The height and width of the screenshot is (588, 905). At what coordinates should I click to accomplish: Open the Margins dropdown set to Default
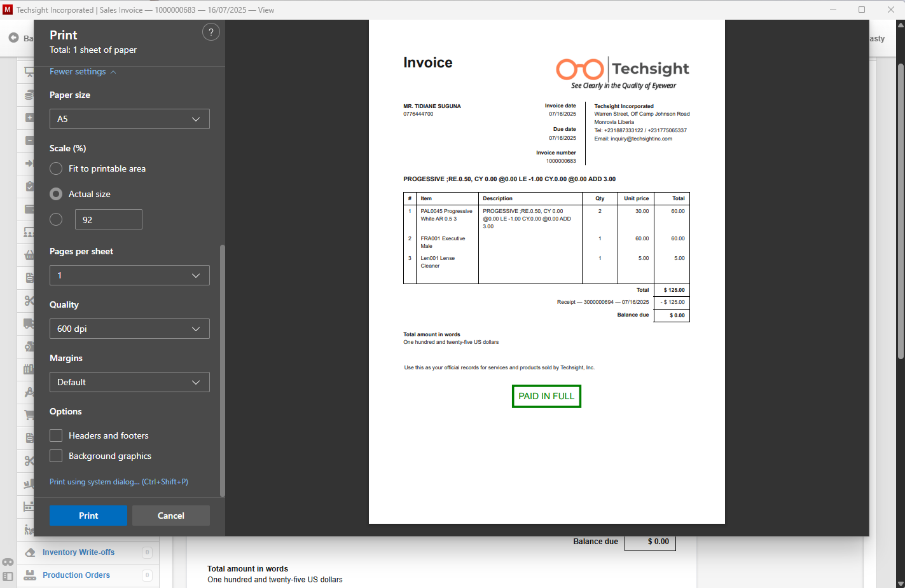pos(130,382)
